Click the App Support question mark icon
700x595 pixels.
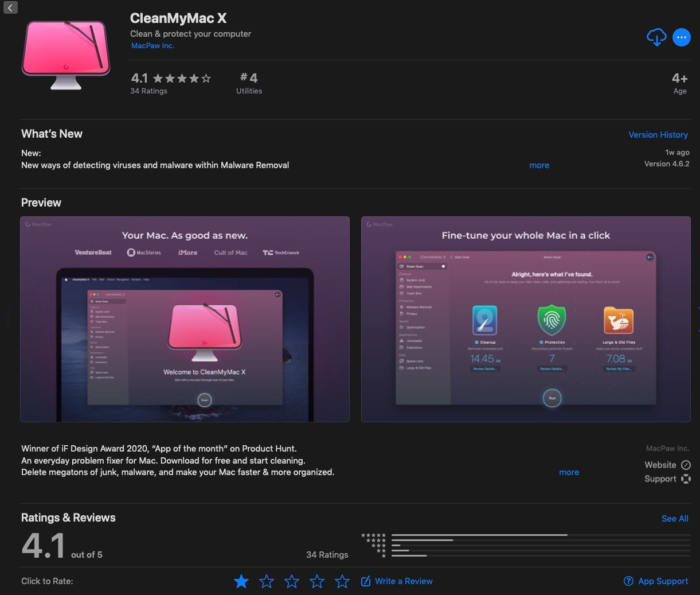click(x=628, y=581)
